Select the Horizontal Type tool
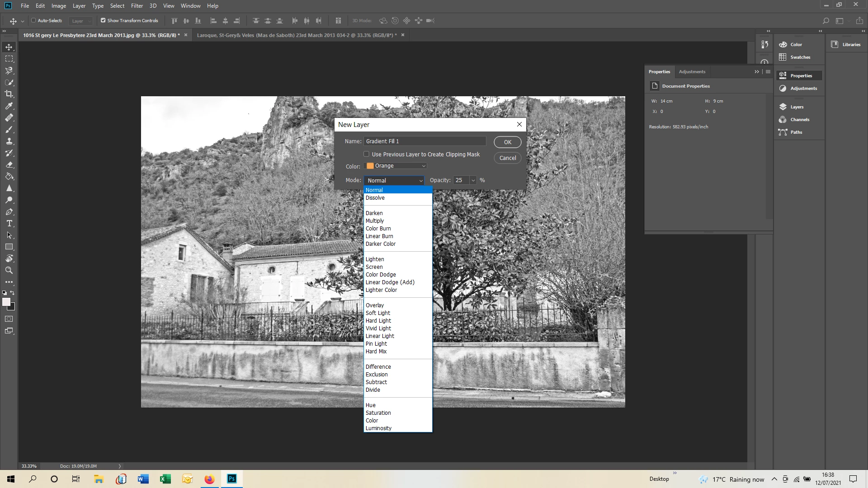The image size is (868, 488). point(9,224)
